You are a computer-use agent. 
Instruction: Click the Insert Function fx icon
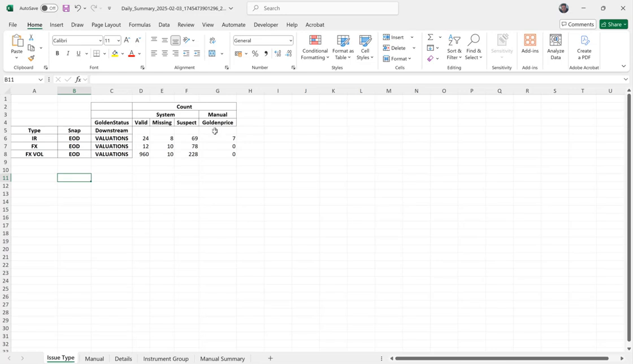pyautogui.click(x=79, y=80)
